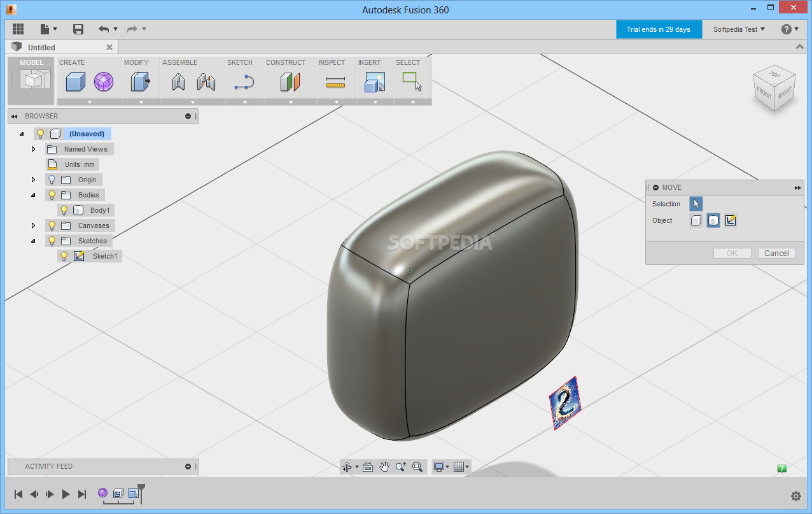Select the Sketch line tool icon
This screenshot has width=812, height=514.
click(x=244, y=82)
